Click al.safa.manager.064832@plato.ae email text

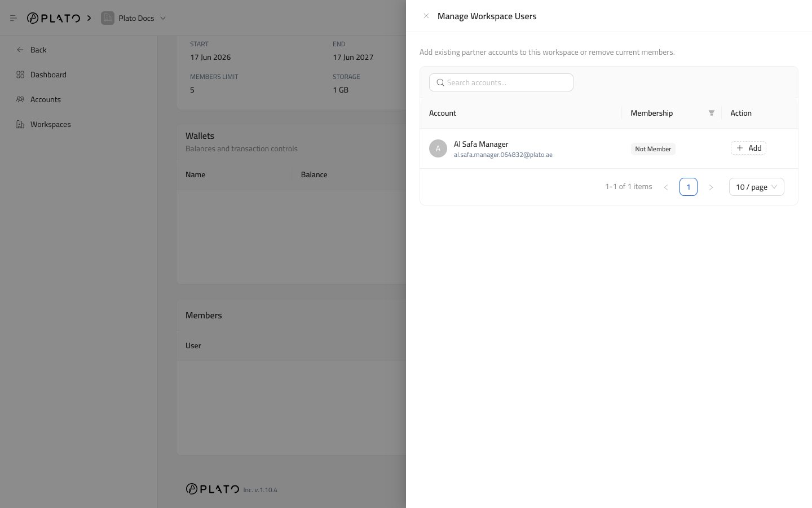(x=503, y=155)
